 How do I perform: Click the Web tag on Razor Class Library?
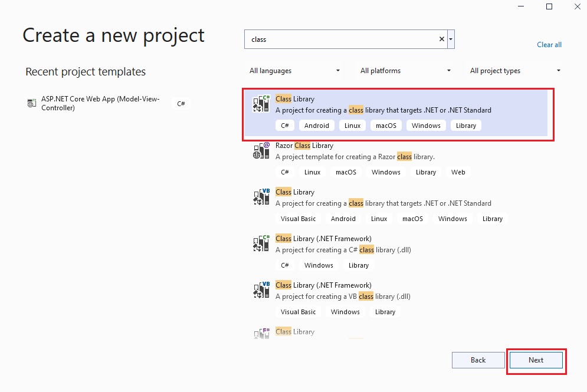click(458, 172)
